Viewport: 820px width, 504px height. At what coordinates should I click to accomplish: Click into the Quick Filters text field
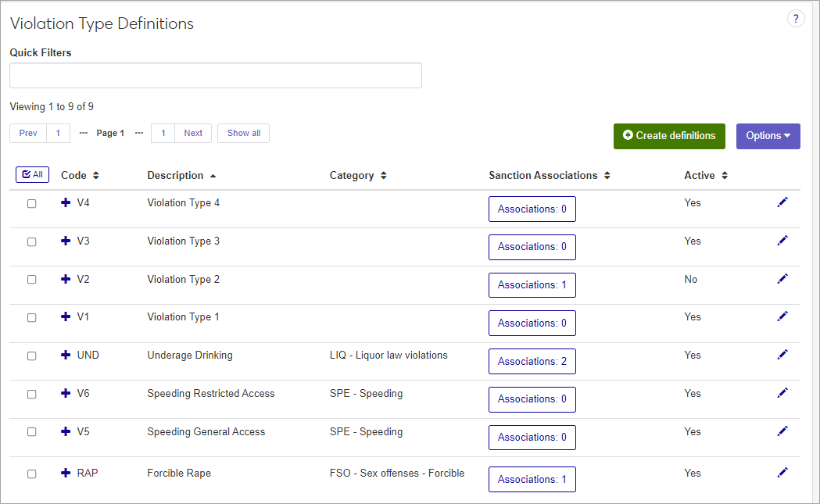(216, 76)
